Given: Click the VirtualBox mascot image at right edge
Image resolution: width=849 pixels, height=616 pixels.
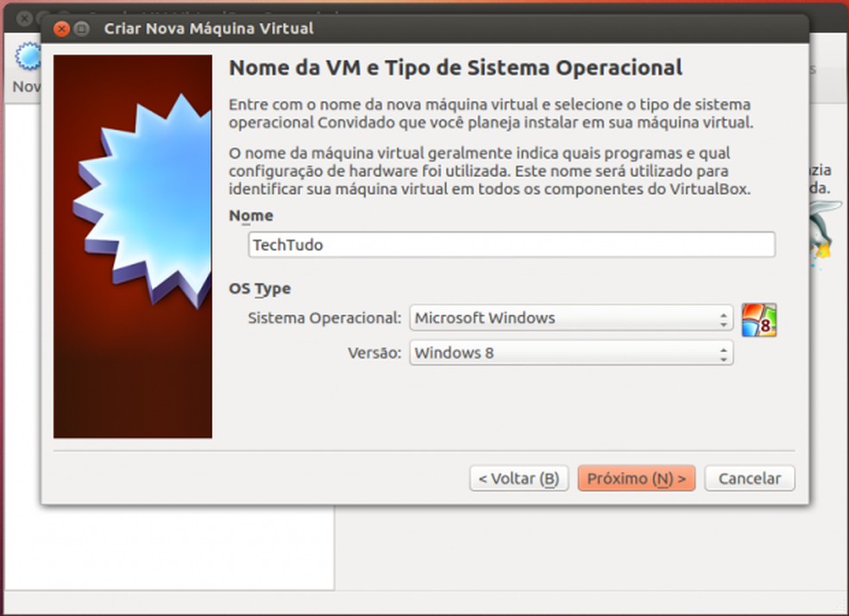Looking at the screenshot, I should (824, 233).
